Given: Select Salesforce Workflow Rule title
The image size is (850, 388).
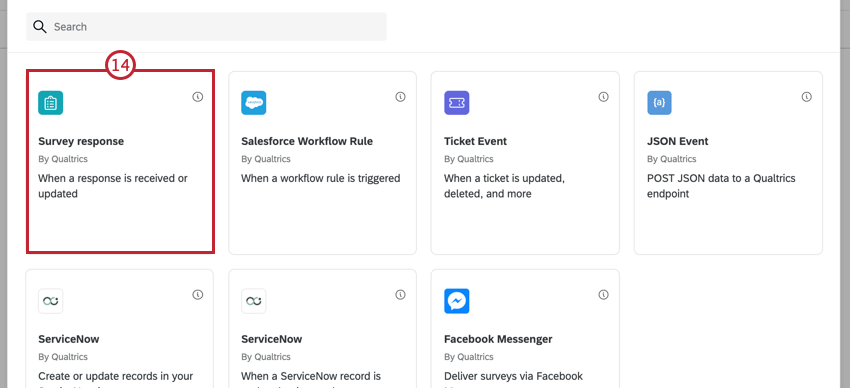Looking at the screenshot, I should click(x=307, y=141).
